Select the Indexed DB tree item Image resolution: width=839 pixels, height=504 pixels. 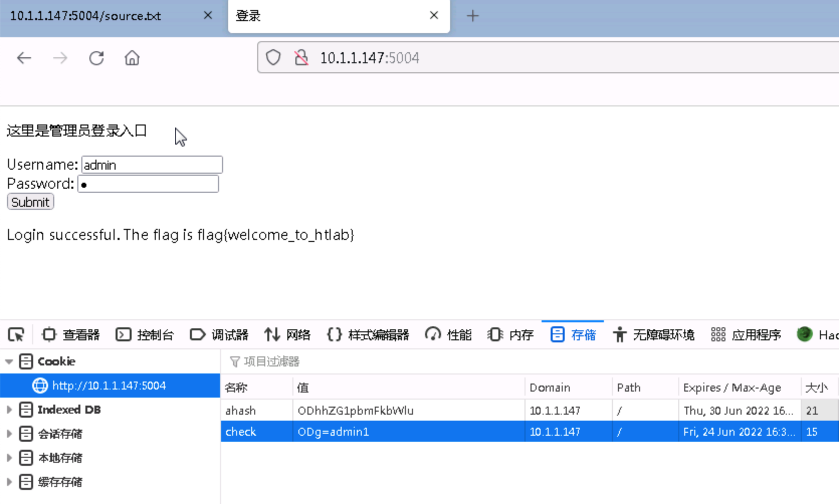tap(69, 410)
